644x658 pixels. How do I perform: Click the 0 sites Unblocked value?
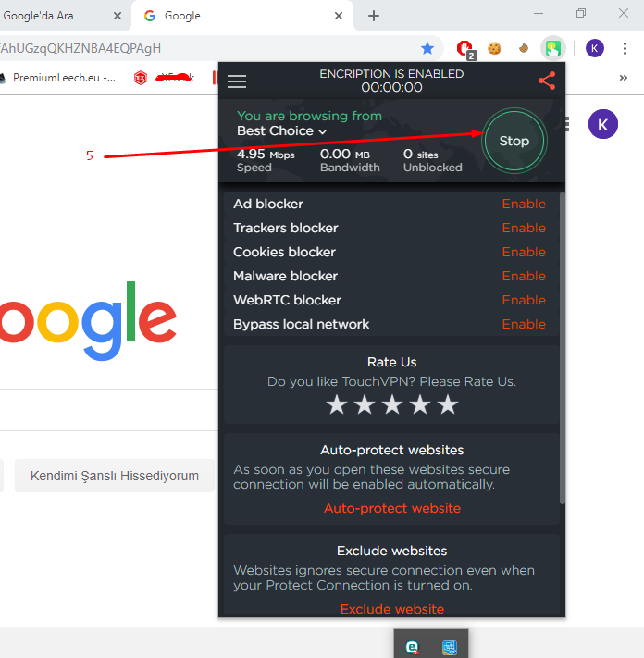[421, 155]
